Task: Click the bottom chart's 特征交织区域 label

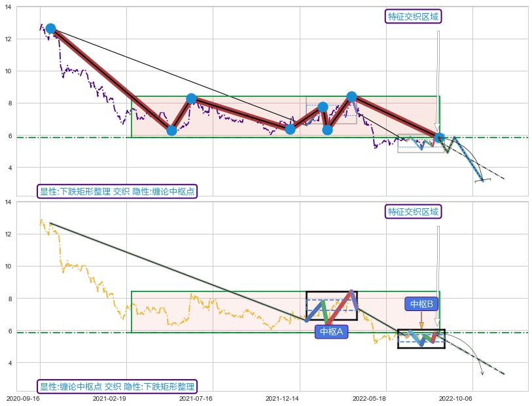Action: click(413, 212)
